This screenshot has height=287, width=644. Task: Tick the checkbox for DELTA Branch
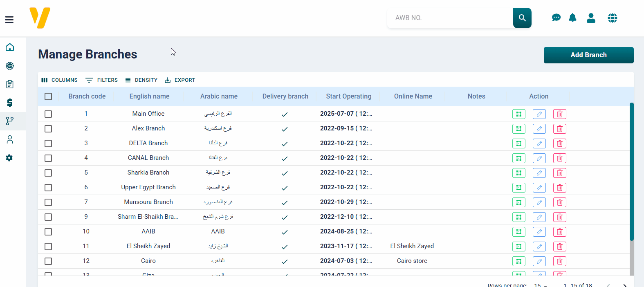48,143
